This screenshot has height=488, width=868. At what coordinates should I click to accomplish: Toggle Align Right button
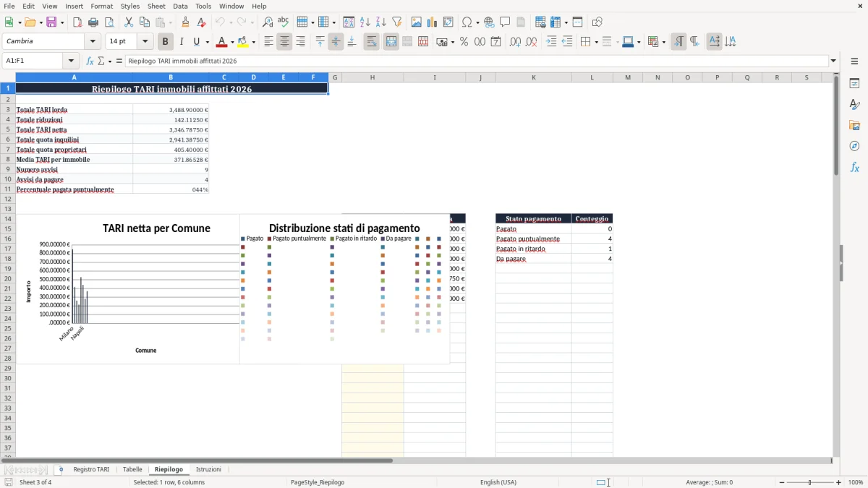pos(300,42)
